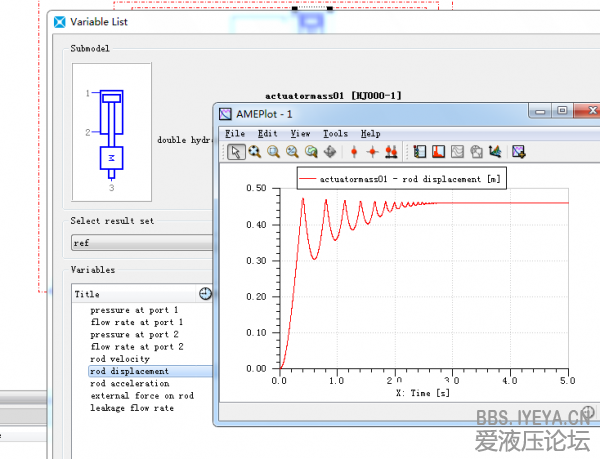This screenshot has height=459, width=600.
Task: Select 'pressure at port 1' variable
Action: 134,311
